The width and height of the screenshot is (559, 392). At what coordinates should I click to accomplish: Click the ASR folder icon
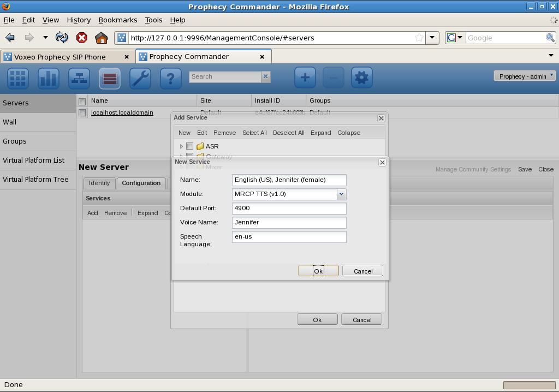pyautogui.click(x=200, y=146)
